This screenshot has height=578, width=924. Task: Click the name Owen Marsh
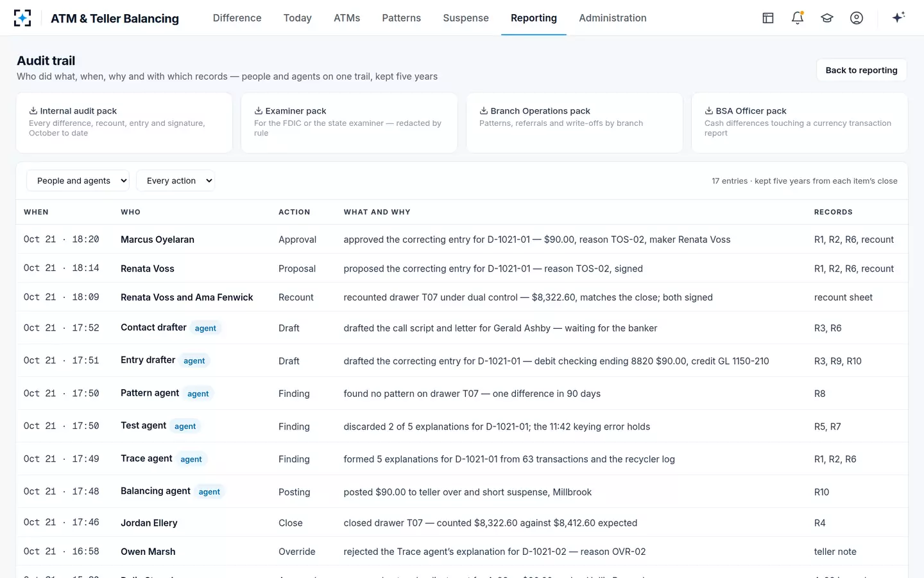[x=148, y=552]
